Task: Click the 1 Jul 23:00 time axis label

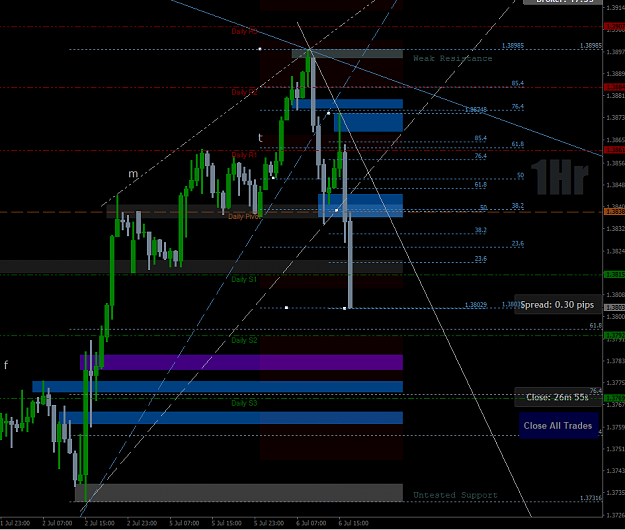Action: tap(15, 523)
